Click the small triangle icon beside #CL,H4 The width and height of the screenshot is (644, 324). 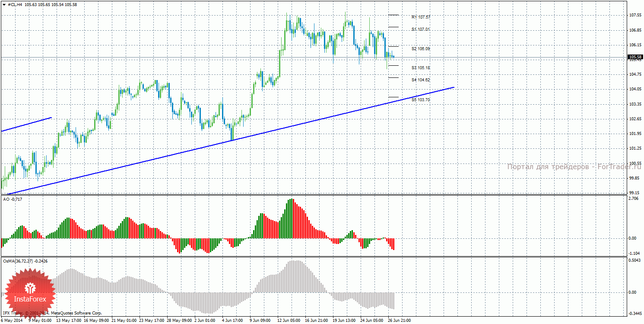[x=4, y=4]
